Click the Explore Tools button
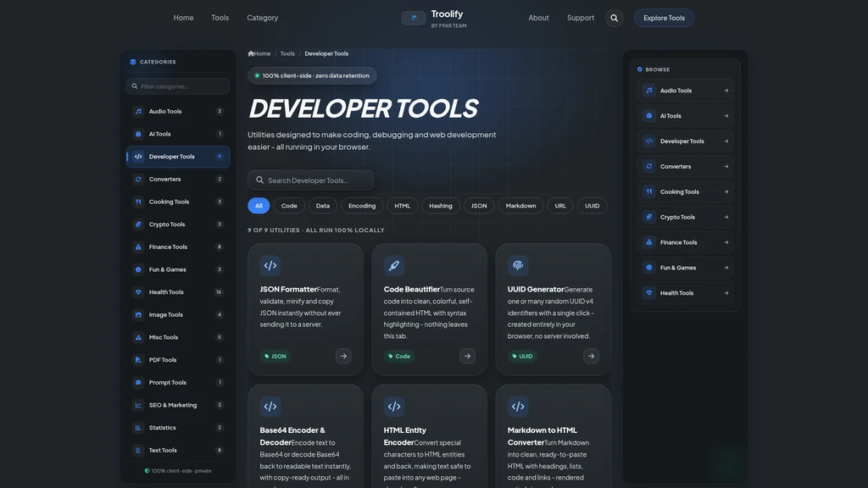 point(664,18)
